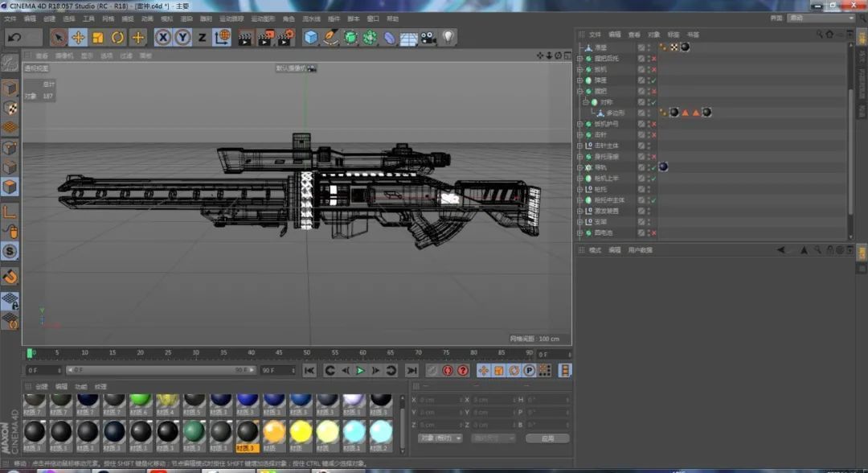Screen dimensions: 868x473
Task: Click the 应用 apply button
Action: click(x=547, y=438)
